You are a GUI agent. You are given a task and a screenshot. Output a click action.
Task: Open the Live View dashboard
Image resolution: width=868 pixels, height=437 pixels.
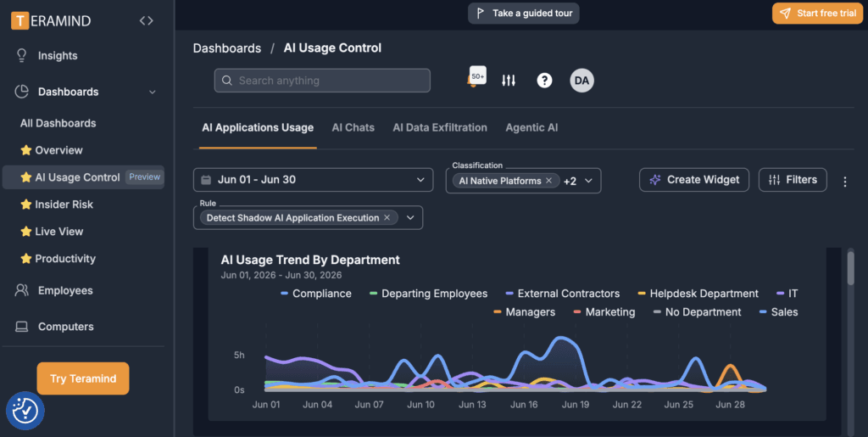coord(59,232)
